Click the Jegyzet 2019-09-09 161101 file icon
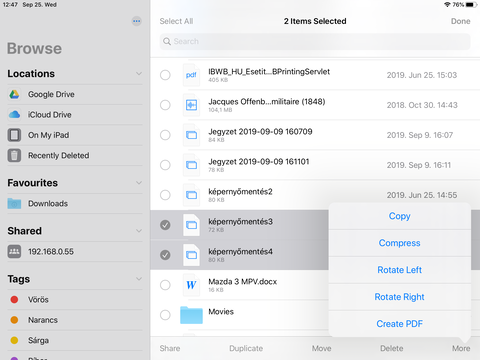 [x=191, y=165]
